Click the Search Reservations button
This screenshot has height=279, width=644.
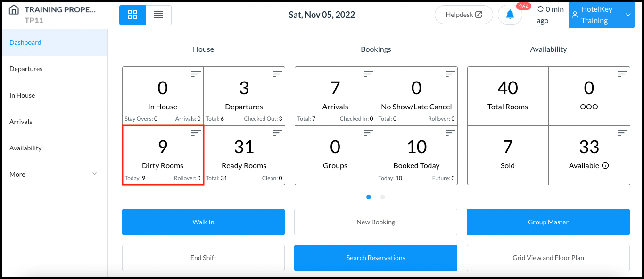pos(376,258)
